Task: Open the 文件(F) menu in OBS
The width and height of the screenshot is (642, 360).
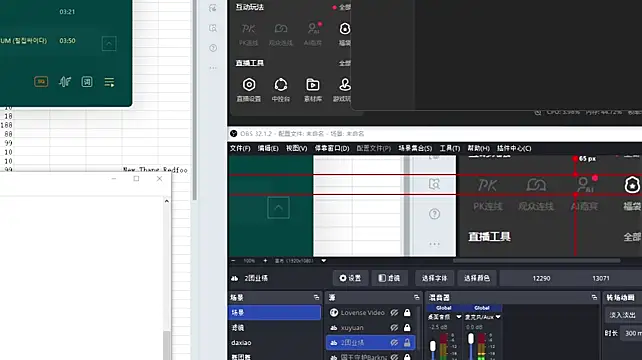Action: coord(240,148)
